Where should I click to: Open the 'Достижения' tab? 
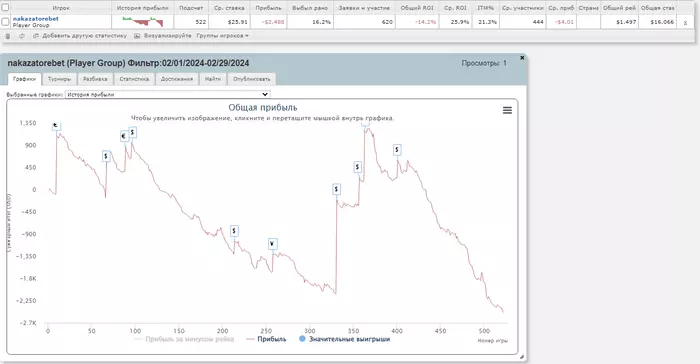(177, 79)
